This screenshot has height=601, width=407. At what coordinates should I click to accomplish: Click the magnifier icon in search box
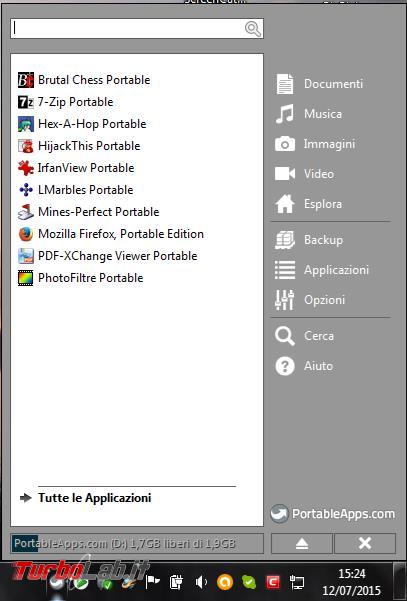(x=253, y=29)
